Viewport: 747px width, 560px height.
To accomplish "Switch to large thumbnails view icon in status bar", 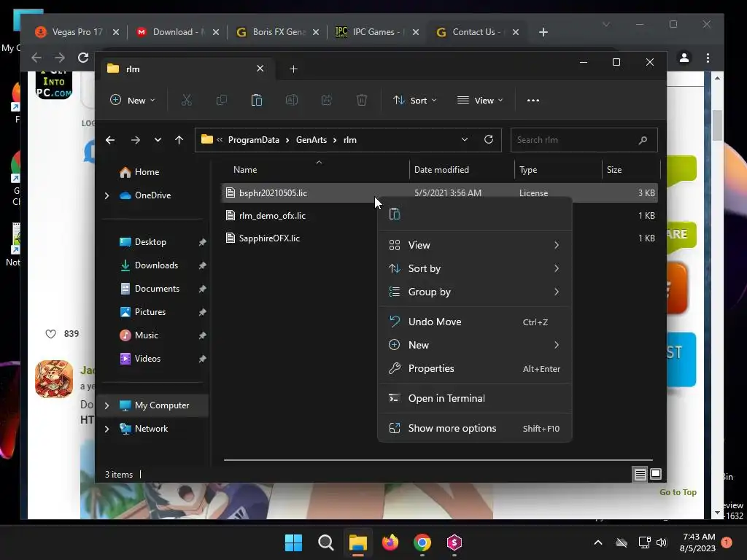I will click(x=656, y=474).
